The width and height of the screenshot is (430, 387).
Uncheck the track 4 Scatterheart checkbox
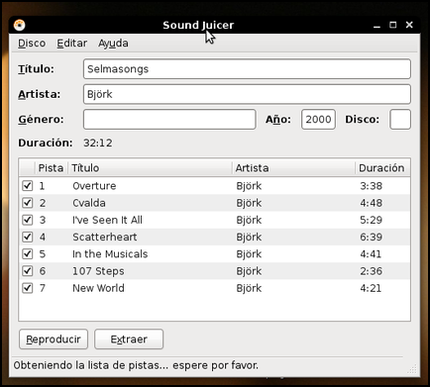pyautogui.click(x=27, y=237)
